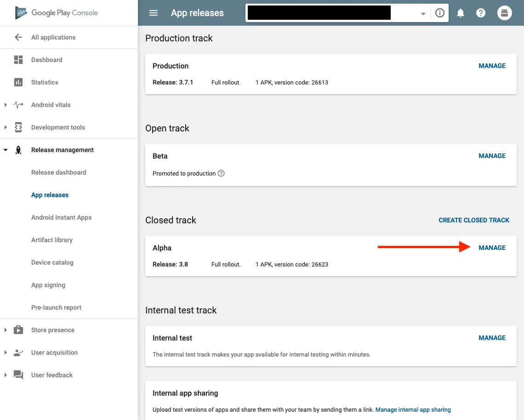Click MANAGE for the Alpha track
The image size is (524, 420).
tap(492, 248)
